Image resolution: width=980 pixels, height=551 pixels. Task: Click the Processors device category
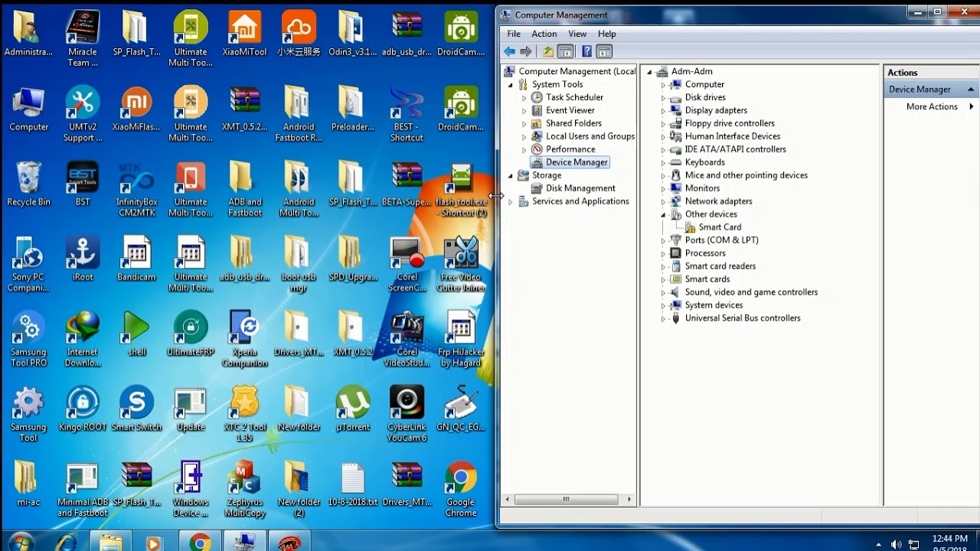click(x=704, y=253)
